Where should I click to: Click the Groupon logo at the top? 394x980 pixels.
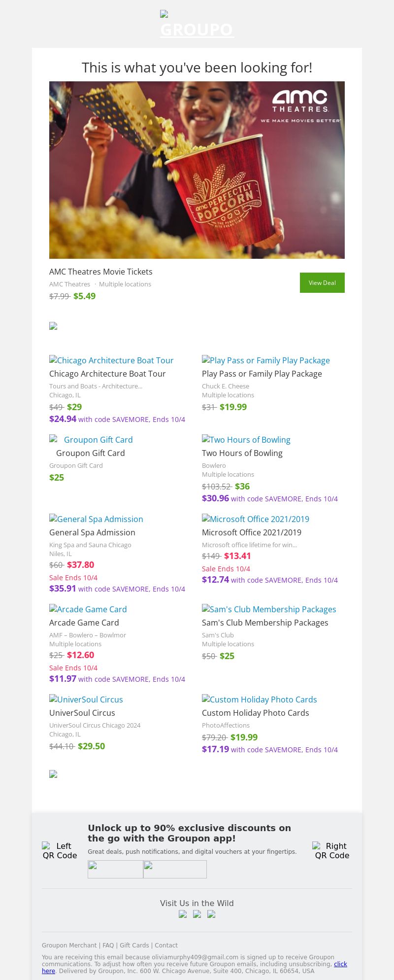coord(197,25)
